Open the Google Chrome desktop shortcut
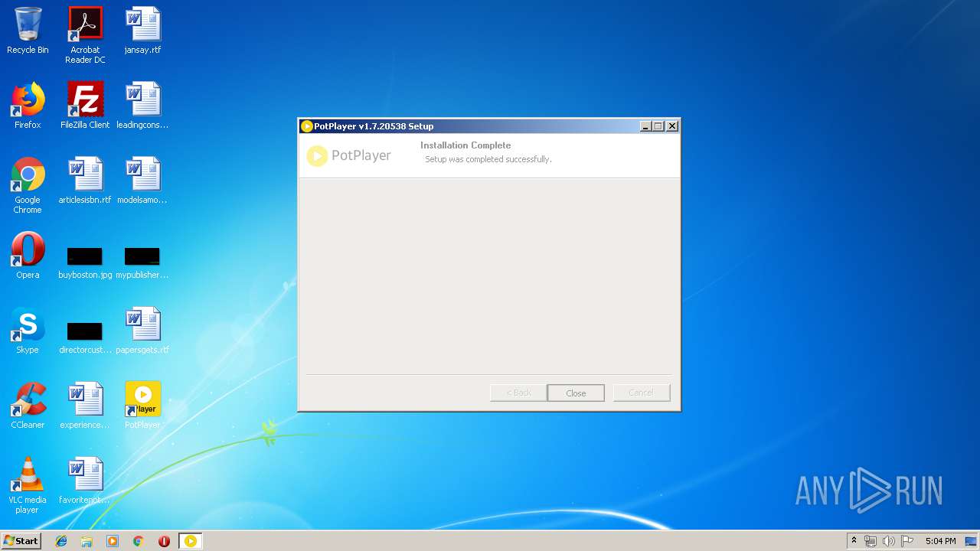This screenshot has width=980, height=551. coord(28,185)
